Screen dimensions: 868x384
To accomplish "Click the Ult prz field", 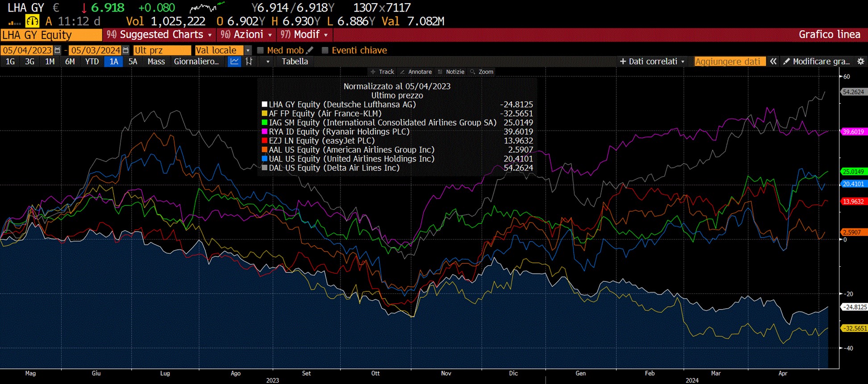I will click(162, 50).
